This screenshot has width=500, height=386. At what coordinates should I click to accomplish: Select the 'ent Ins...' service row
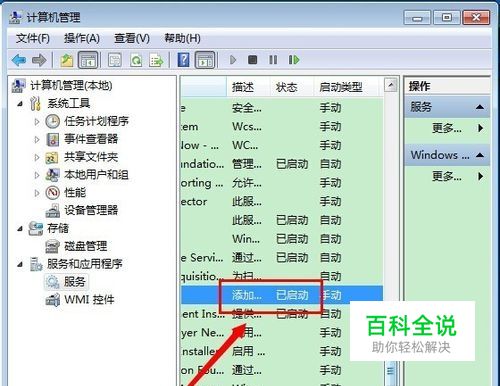pyautogui.click(x=282, y=314)
